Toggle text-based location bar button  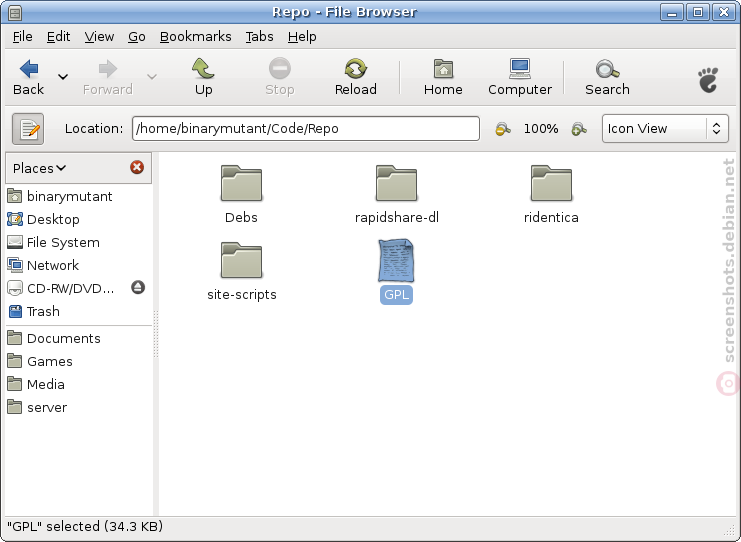click(28, 129)
